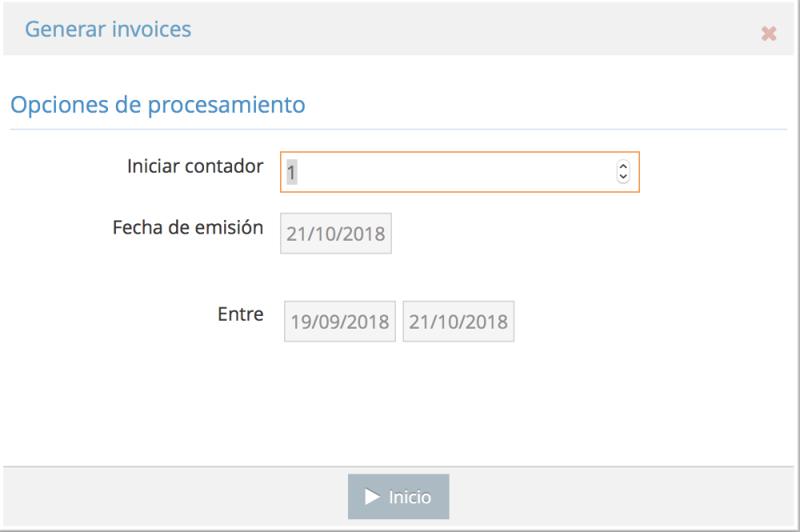The width and height of the screenshot is (800, 532).
Task: Click the Fecha de emisión label
Action: (x=188, y=227)
